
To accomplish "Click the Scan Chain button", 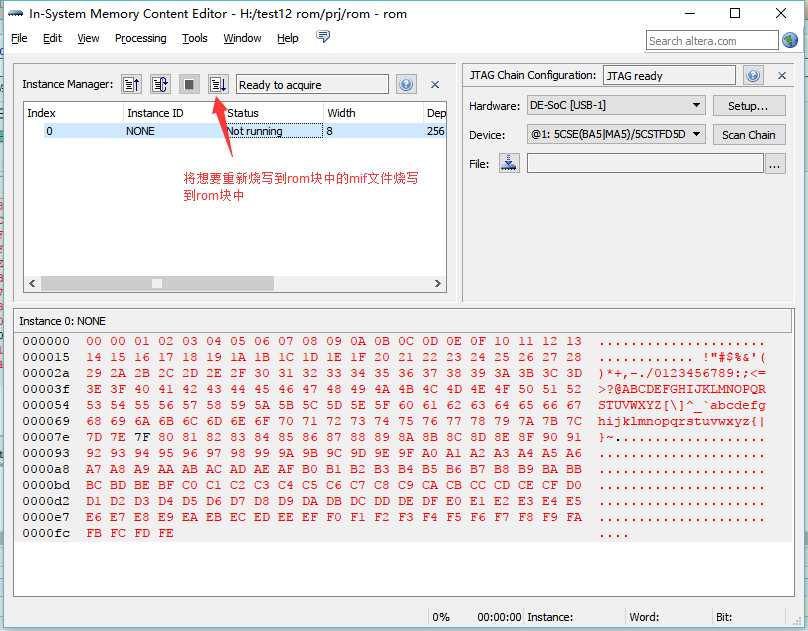I will click(x=749, y=135).
